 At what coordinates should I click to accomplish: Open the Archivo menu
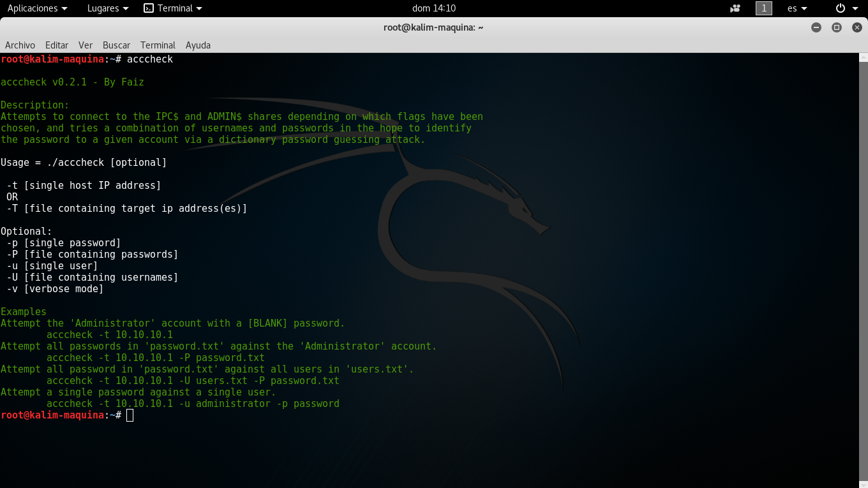pyautogui.click(x=20, y=45)
